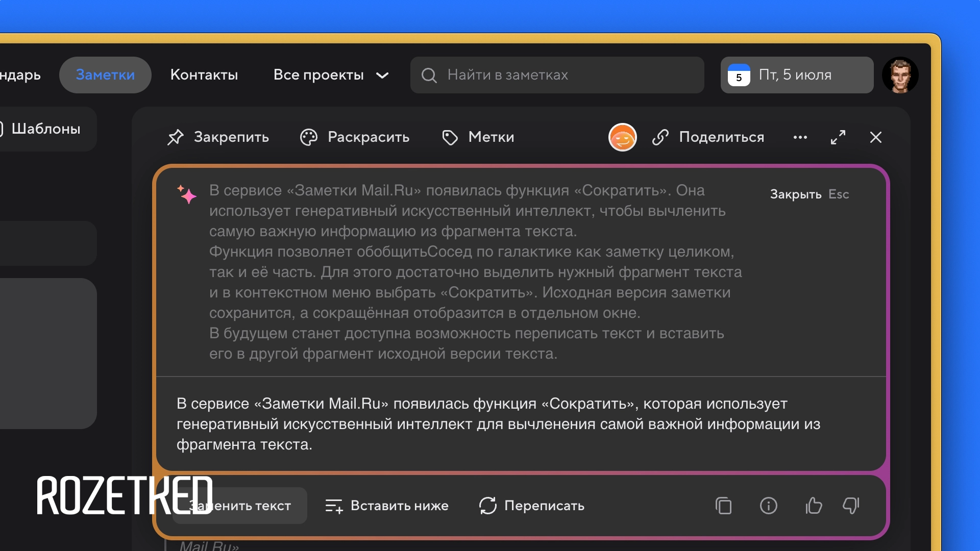Copy the shortened text to clipboard
The image size is (980, 551).
click(x=723, y=506)
